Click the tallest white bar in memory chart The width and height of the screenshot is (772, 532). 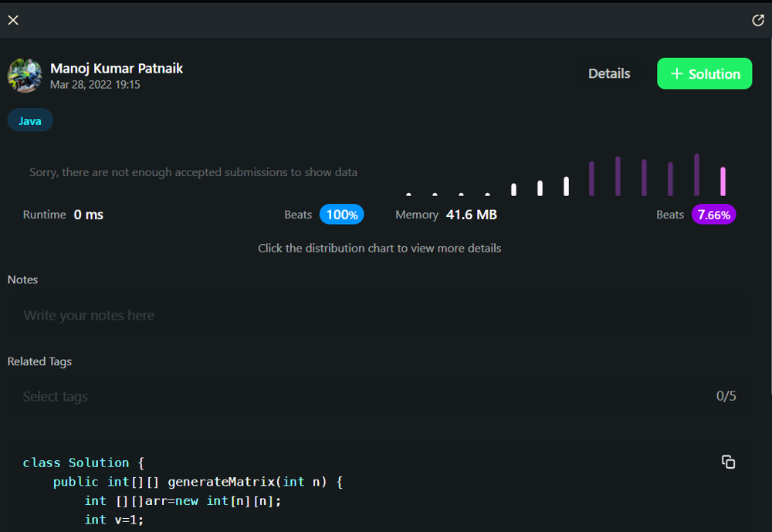click(x=566, y=186)
